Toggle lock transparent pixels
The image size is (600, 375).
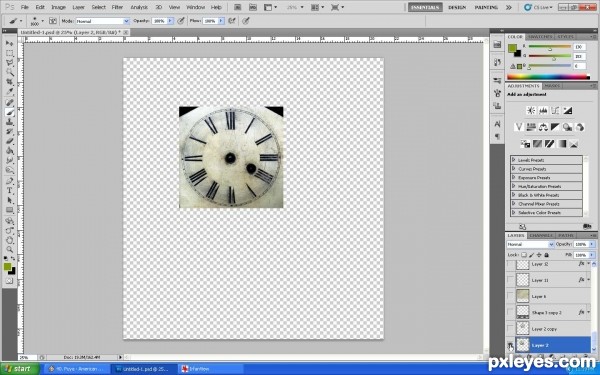click(x=524, y=255)
